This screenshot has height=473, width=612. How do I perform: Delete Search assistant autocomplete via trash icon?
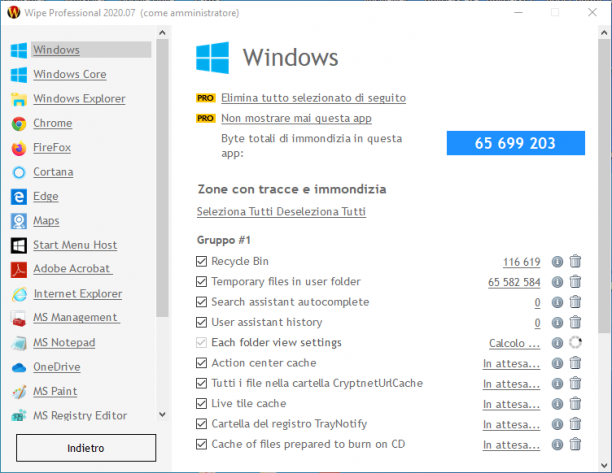pyautogui.click(x=575, y=302)
